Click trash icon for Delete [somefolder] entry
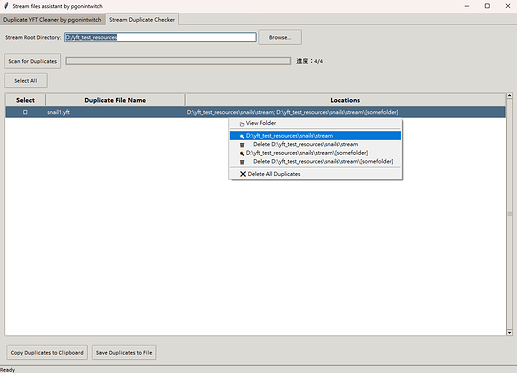This screenshot has height=373, width=517. (x=242, y=162)
